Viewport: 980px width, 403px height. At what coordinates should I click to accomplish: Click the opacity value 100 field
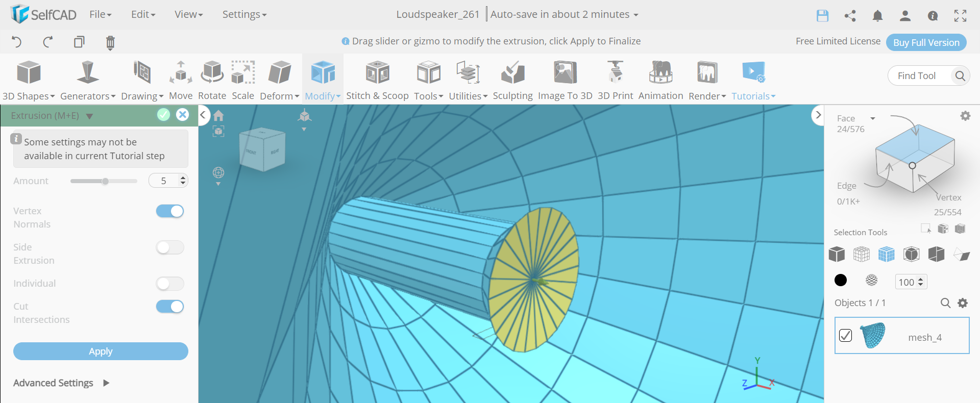pyautogui.click(x=911, y=282)
